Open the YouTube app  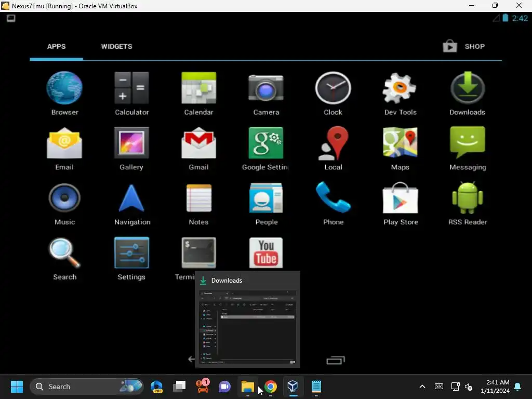(x=266, y=253)
